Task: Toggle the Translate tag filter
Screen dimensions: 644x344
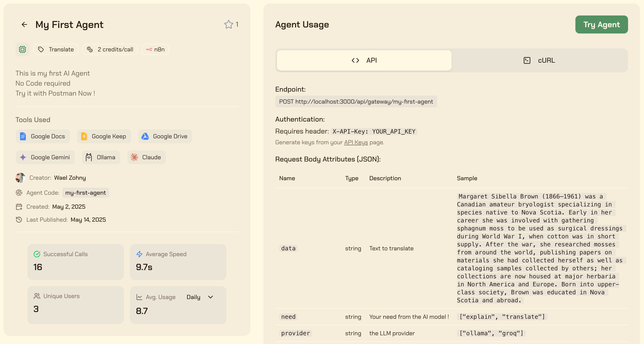Action: click(56, 49)
